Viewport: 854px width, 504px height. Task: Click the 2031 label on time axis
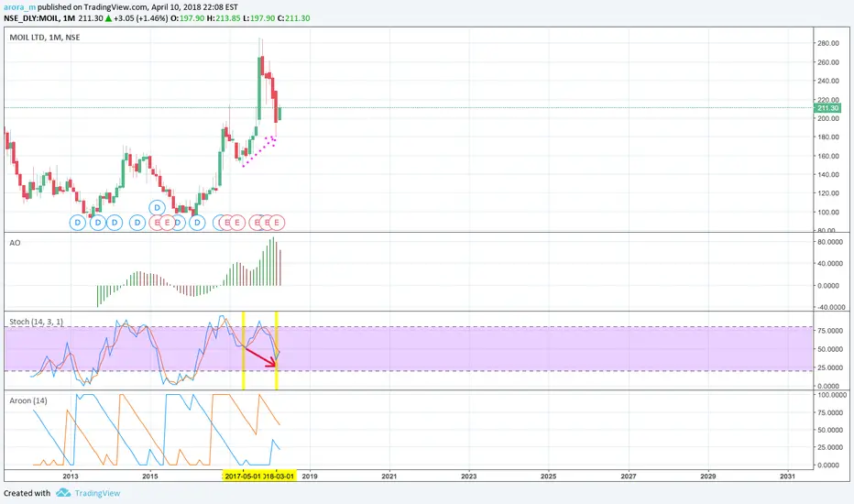tap(787, 477)
